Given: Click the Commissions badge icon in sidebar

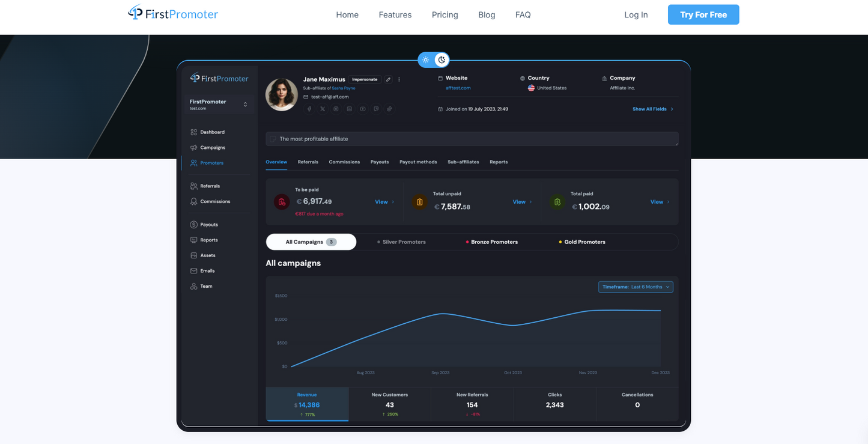Looking at the screenshot, I should [193, 202].
